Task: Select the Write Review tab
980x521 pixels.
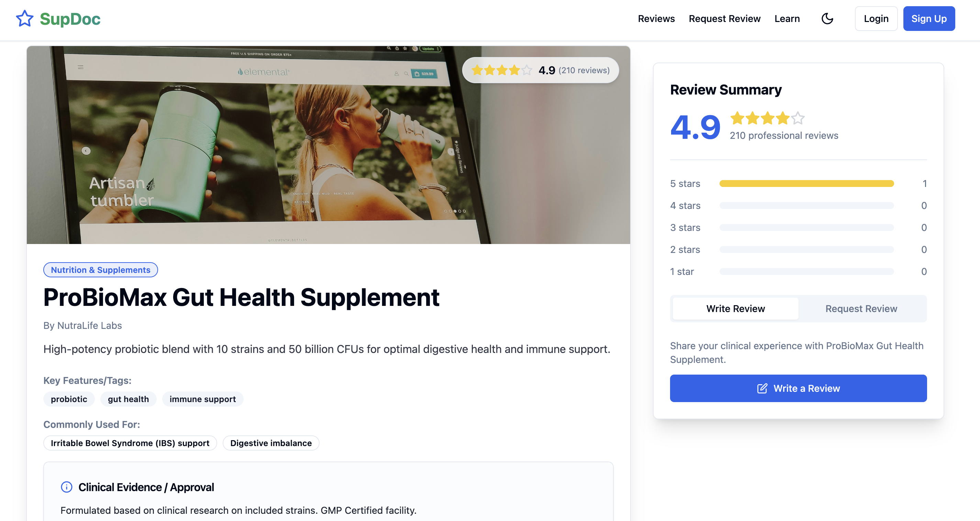Action: (x=735, y=309)
